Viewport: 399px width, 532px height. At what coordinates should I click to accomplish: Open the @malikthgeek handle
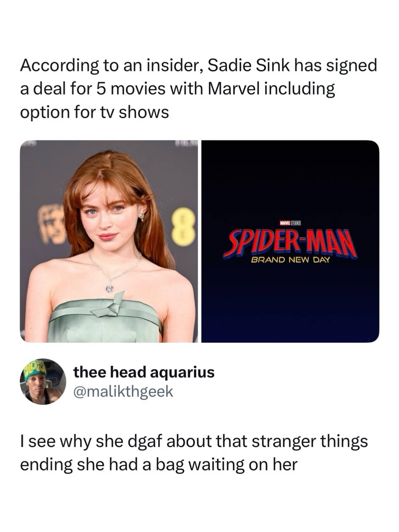pos(123,392)
